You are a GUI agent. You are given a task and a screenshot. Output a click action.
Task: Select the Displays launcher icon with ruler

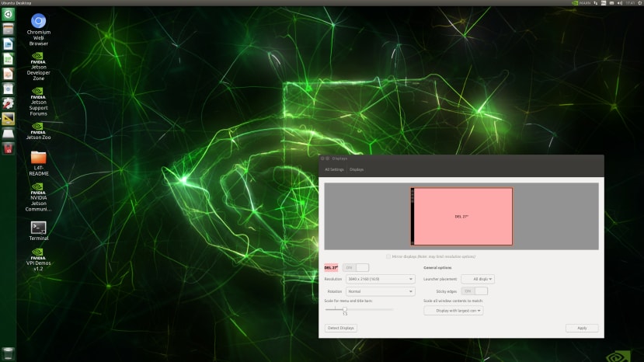(x=8, y=118)
